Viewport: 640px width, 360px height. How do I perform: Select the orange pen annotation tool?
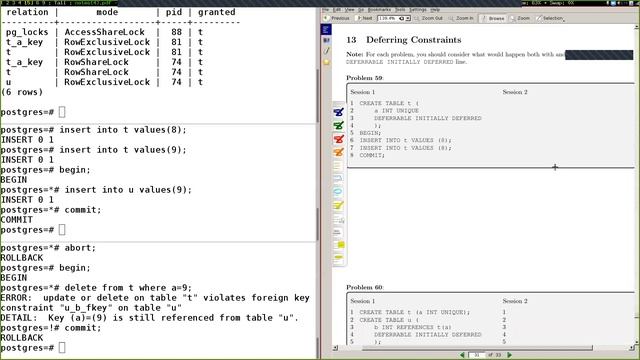coord(338,152)
